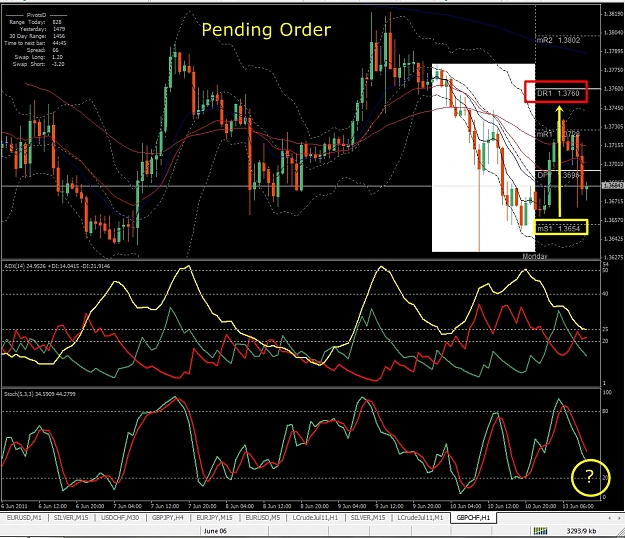This screenshot has height=538, width=625.
Task: Switch to the EURUSD,M1 chart tab
Action: click(x=24, y=518)
